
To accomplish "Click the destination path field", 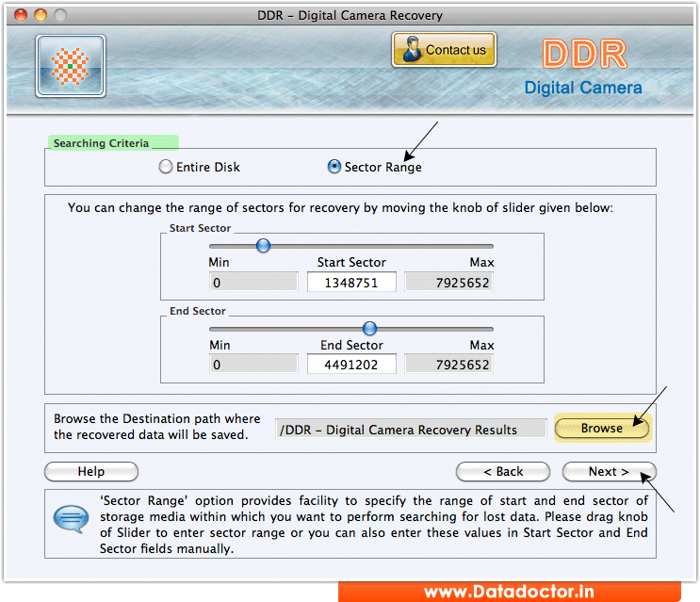I will coord(411,430).
